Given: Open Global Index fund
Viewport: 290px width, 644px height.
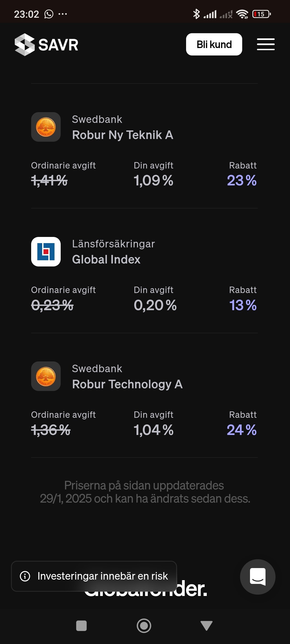Looking at the screenshot, I should (106, 259).
